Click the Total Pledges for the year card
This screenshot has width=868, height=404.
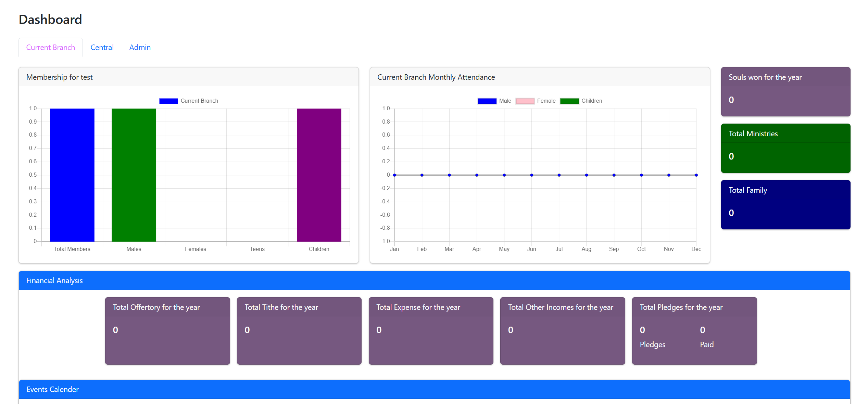point(694,331)
